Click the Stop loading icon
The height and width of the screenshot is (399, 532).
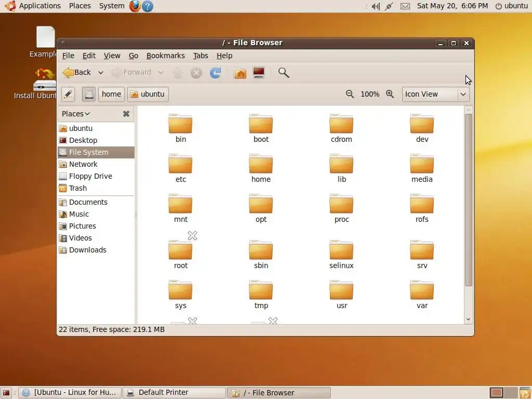(x=196, y=73)
